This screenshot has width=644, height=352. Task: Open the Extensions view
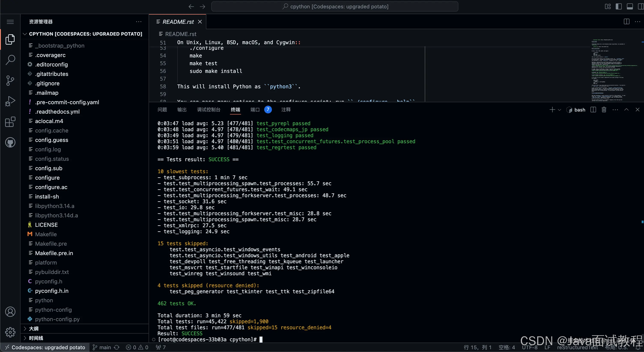coord(10,122)
